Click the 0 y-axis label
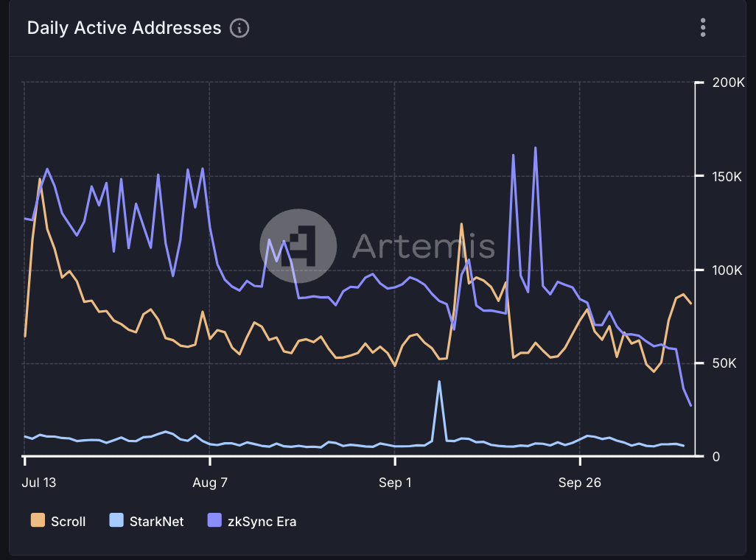 [x=716, y=456]
